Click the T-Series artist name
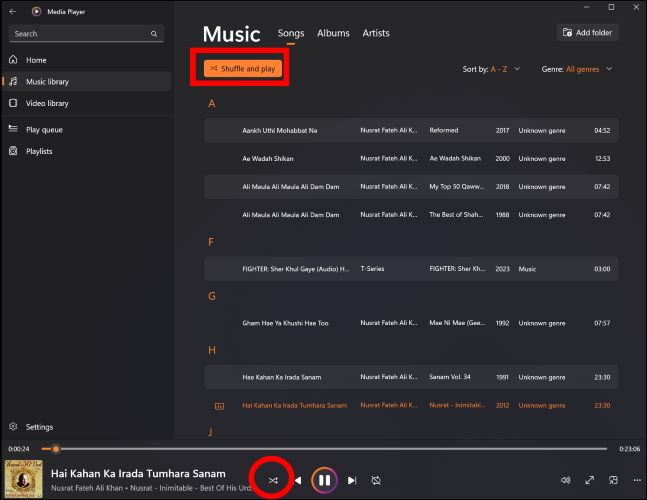Screen dimensions: 647x500 click(x=372, y=269)
